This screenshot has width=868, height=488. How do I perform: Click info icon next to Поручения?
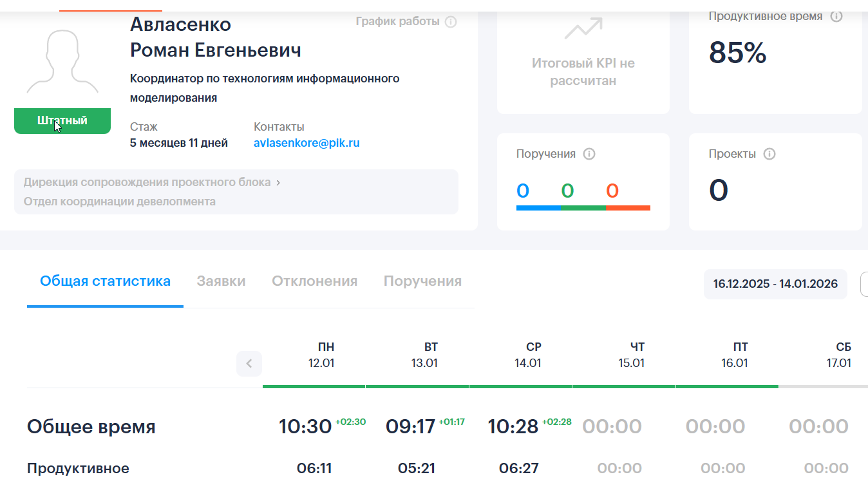click(x=589, y=155)
